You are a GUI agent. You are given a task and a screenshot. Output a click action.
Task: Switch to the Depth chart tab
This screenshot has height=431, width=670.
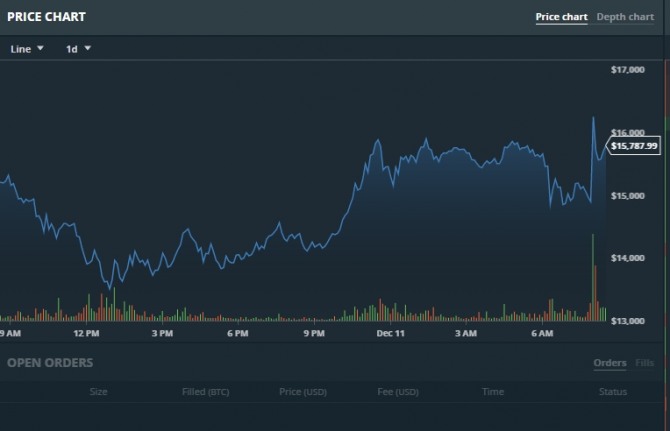(x=625, y=17)
